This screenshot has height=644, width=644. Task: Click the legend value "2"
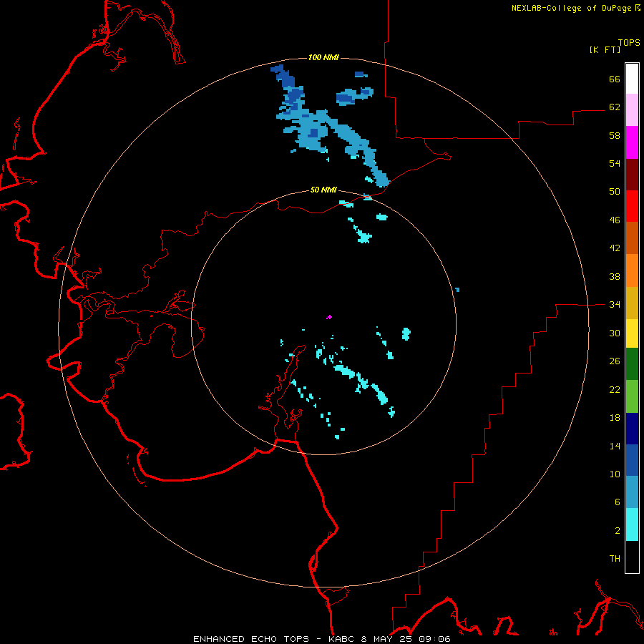tap(618, 530)
